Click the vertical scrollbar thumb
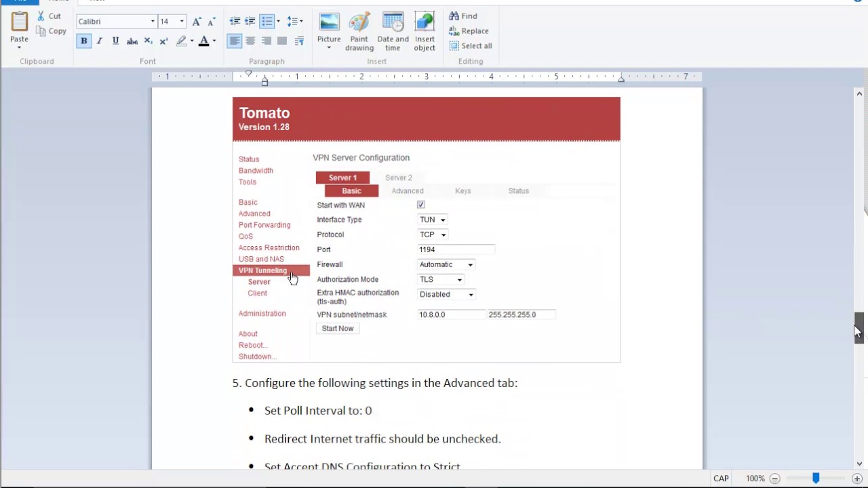The width and height of the screenshot is (868, 488). point(859,328)
